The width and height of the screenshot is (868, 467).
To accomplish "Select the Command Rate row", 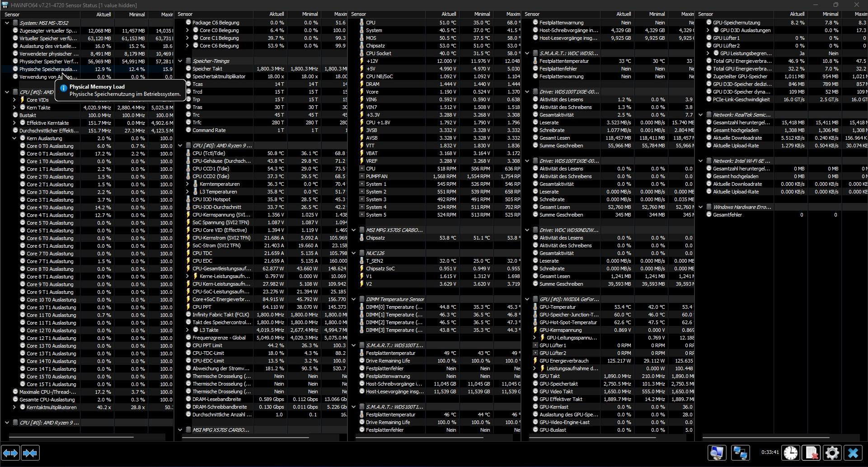I will coord(261,130).
